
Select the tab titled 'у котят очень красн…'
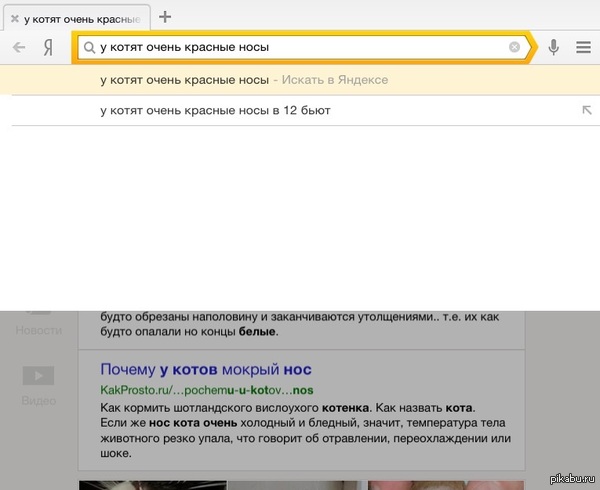80,18
